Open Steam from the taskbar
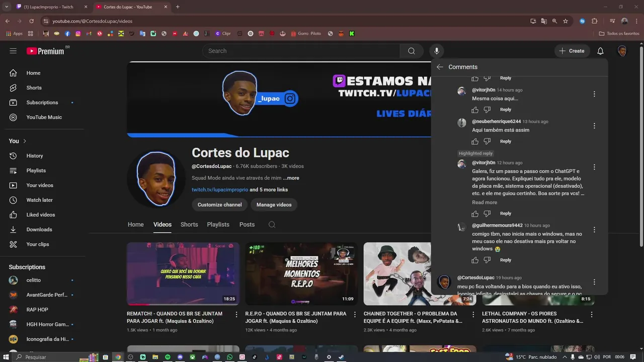644x362 pixels. tap(341, 357)
